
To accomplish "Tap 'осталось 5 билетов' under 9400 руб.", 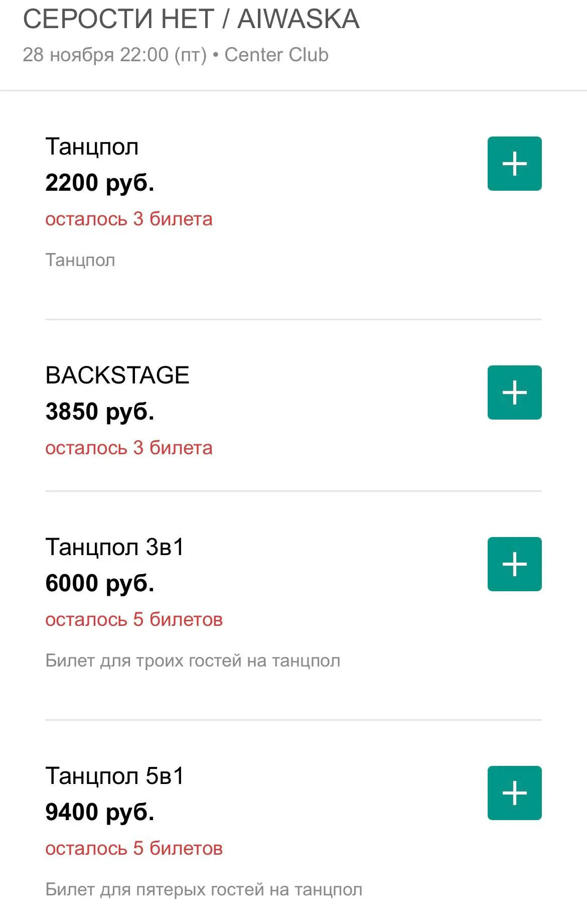I will (134, 849).
